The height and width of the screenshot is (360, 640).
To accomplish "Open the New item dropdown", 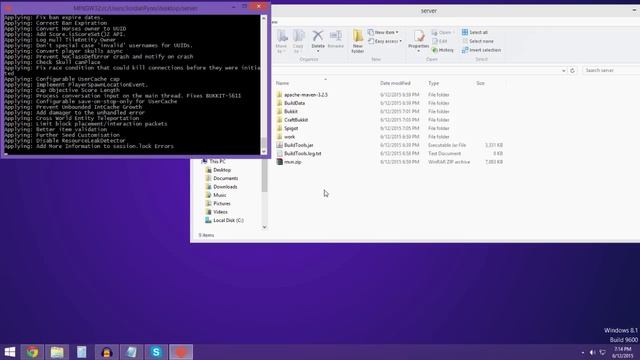I will pos(383,32).
